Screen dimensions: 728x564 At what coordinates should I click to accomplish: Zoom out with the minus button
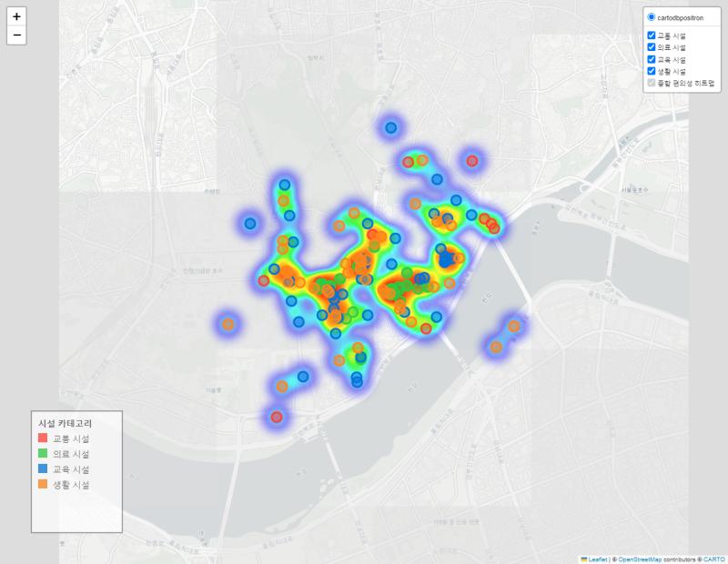coord(16,35)
